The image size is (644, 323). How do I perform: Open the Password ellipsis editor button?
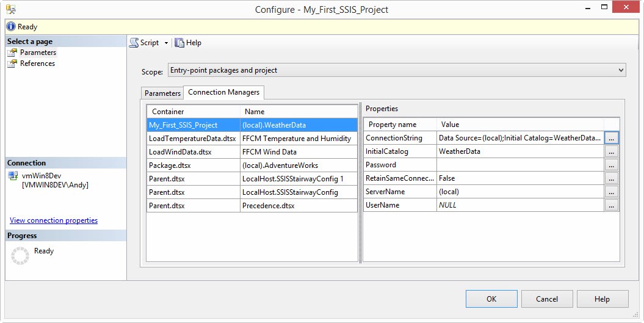pyautogui.click(x=612, y=165)
